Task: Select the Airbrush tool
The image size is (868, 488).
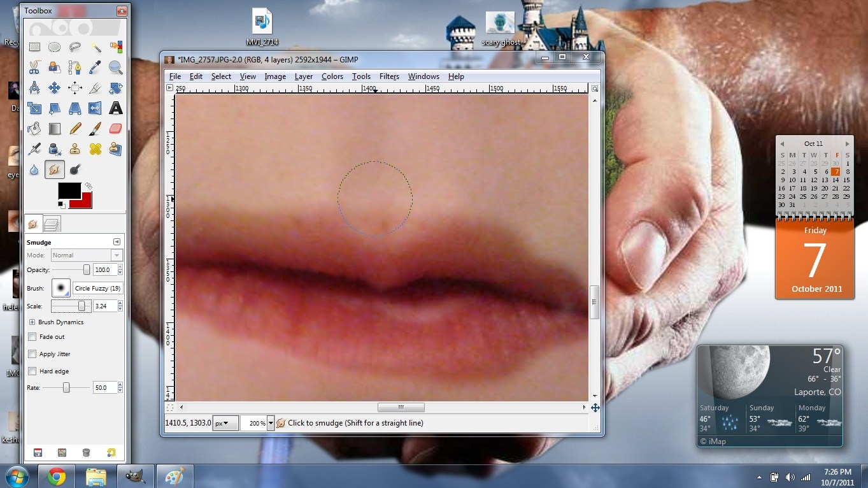Action: pos(34,148)
